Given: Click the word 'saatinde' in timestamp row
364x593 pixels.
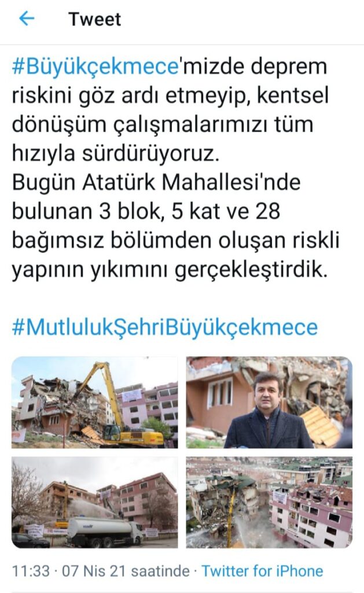Looking at the screenshot, I should coord(160,570).
